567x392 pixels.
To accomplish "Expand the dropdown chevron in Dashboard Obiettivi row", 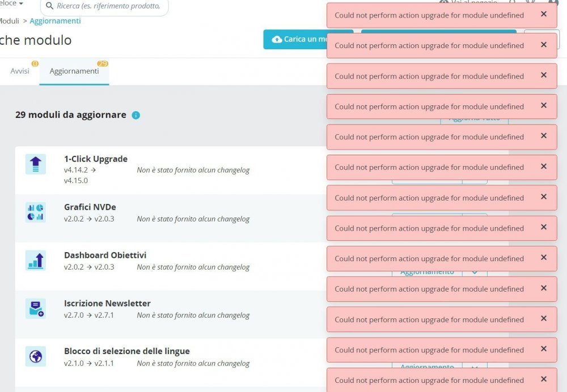I will [475, 273].
